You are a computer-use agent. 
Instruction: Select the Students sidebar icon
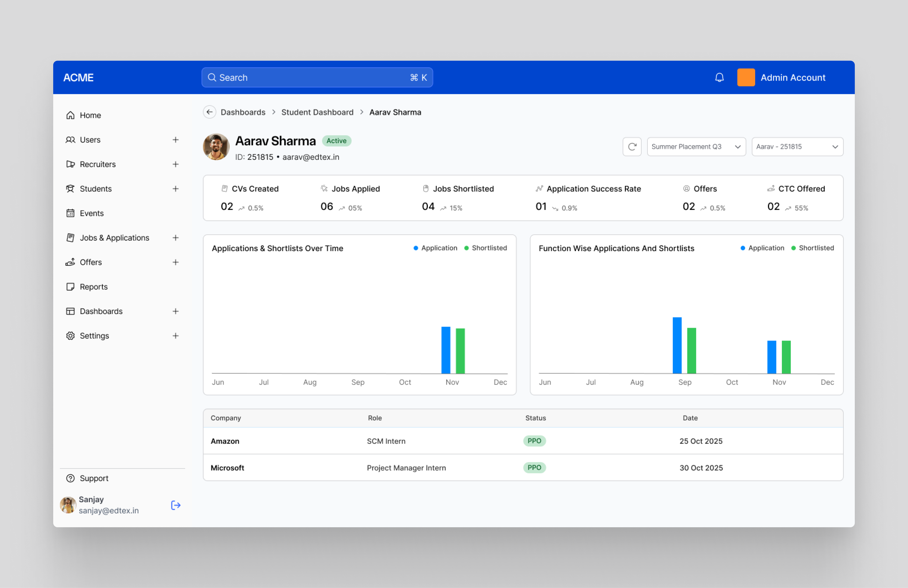coord(70,188)
